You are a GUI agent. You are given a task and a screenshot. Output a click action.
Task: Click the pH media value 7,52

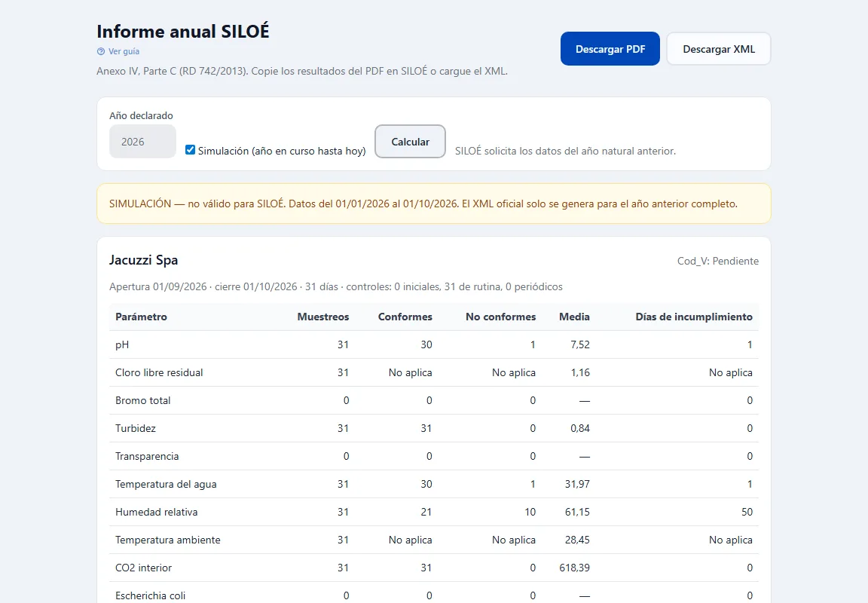580,344
